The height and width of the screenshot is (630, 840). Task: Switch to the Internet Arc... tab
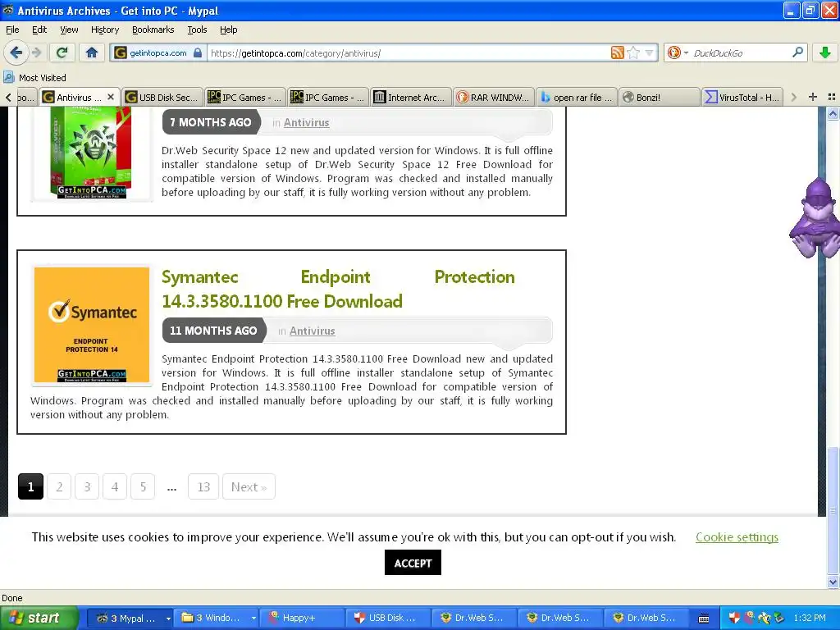click(x=411, y=97)
